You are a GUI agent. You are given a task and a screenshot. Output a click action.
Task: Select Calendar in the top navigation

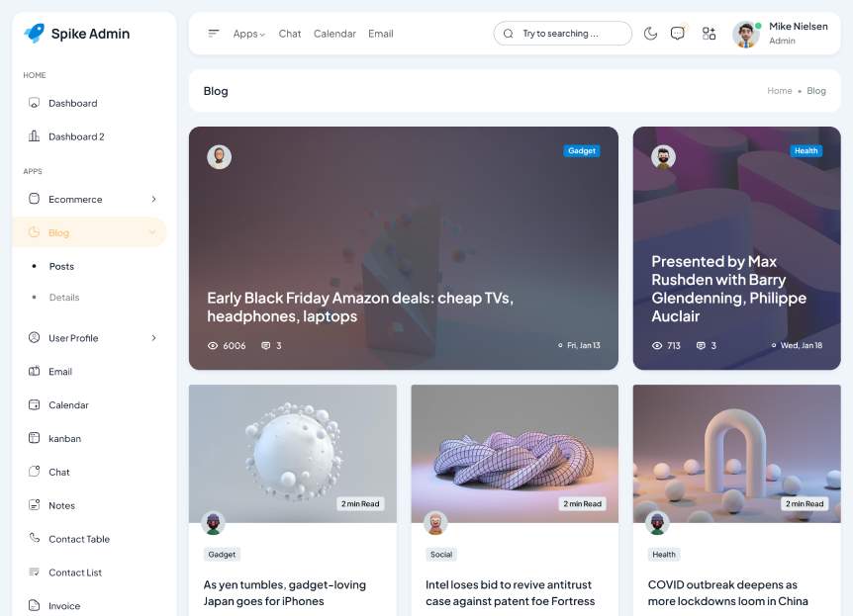point(334,34)
